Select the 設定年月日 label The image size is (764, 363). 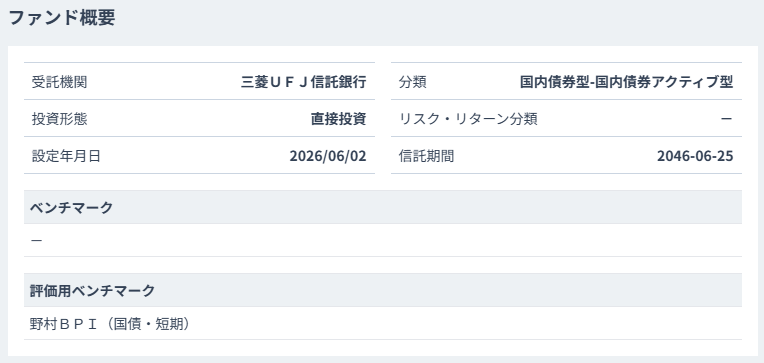tap(66, 156)
